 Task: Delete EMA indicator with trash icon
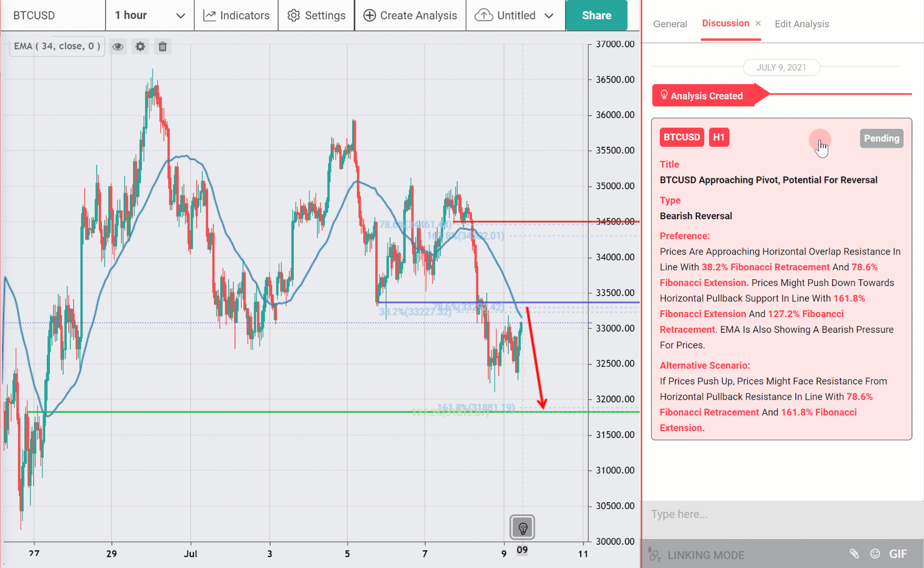click(163, 47)
